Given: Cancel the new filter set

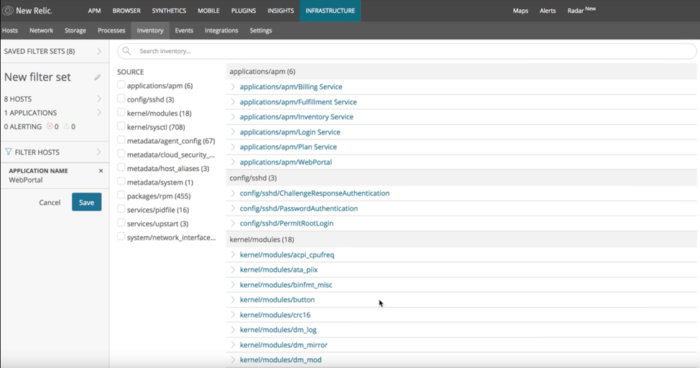Looking at the screenshot, I should click(50, 202).
